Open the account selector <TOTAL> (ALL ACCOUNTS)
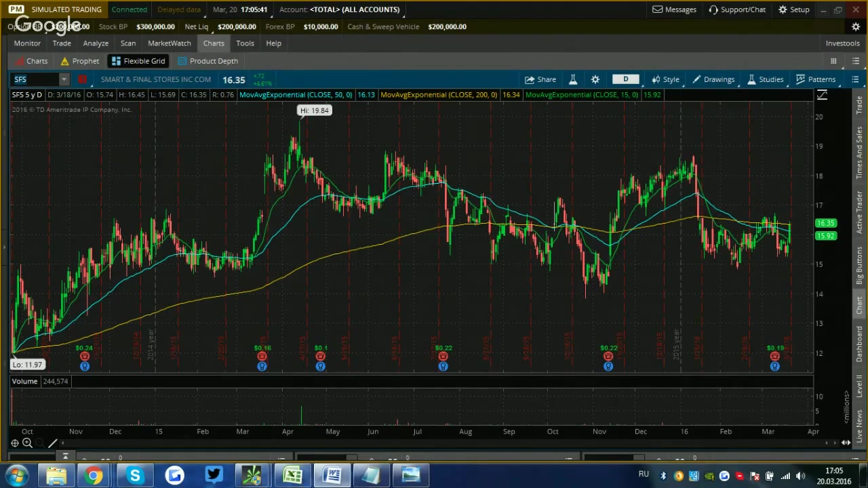This screenshot has height=488, width=868. [355, 9]
